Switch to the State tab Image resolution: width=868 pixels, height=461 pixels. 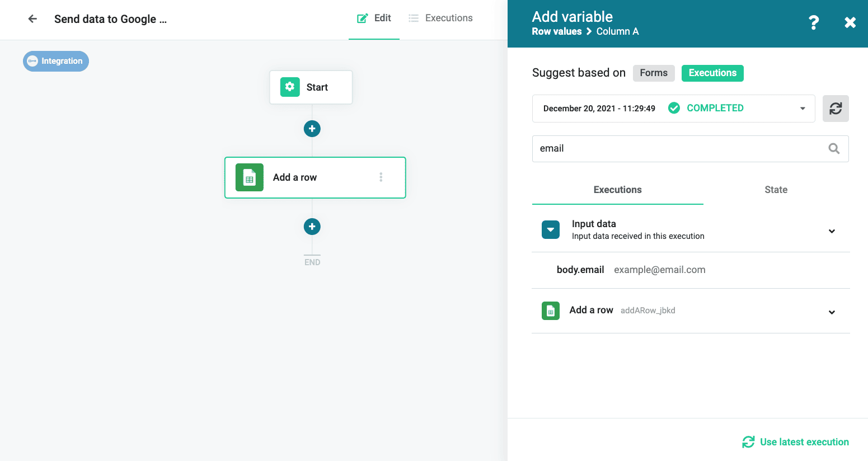(776, 190)
